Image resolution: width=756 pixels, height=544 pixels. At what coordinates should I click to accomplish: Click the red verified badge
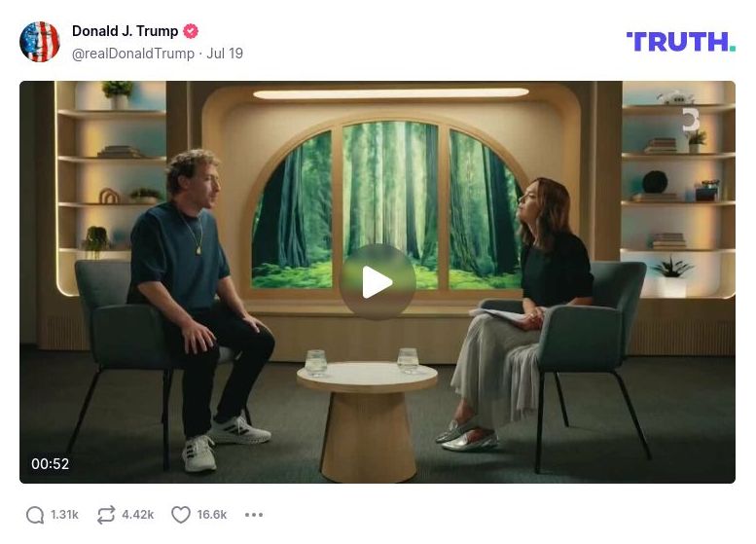point(191,31)
